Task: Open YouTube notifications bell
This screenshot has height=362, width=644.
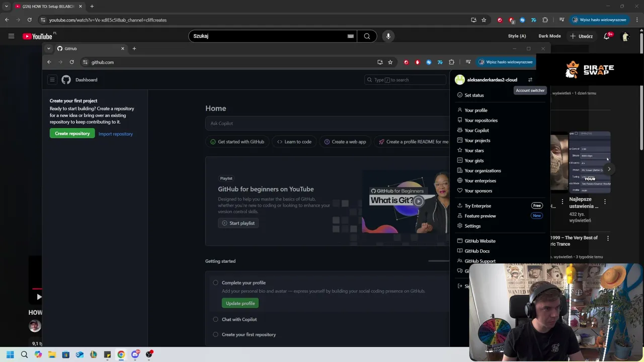Action: [606, 36]
